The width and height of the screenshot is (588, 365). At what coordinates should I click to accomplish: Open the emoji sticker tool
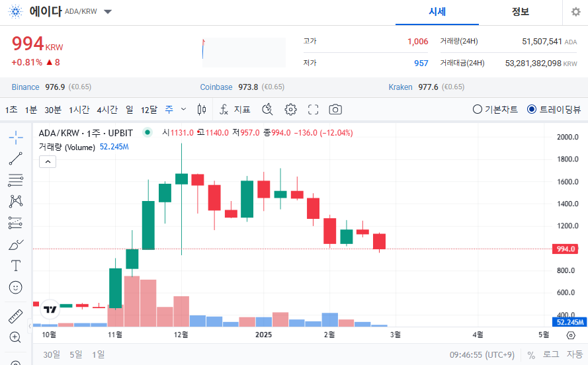point(16,288)
